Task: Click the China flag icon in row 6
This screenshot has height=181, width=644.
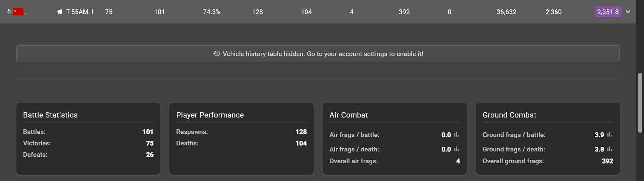Action: [x=18, y=12]
